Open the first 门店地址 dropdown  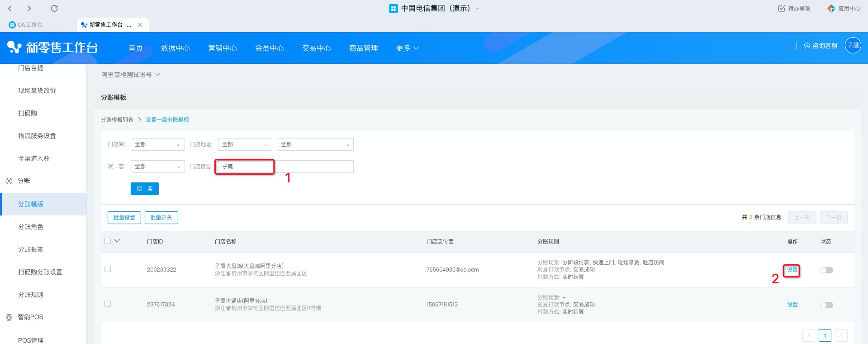tap(245, 144)
